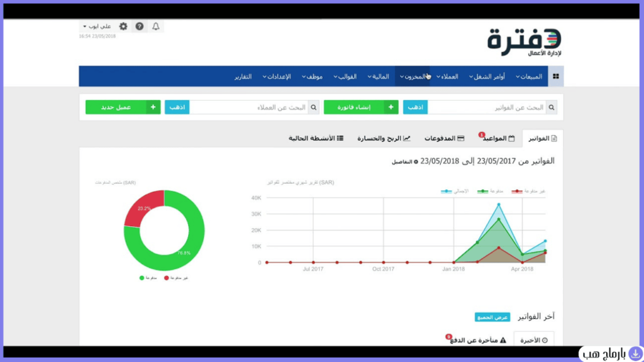Click the plus icon on عميل جديد
The height and width of the screenshot is (362, 644).
pyautogui.click(x=153, y=107)
